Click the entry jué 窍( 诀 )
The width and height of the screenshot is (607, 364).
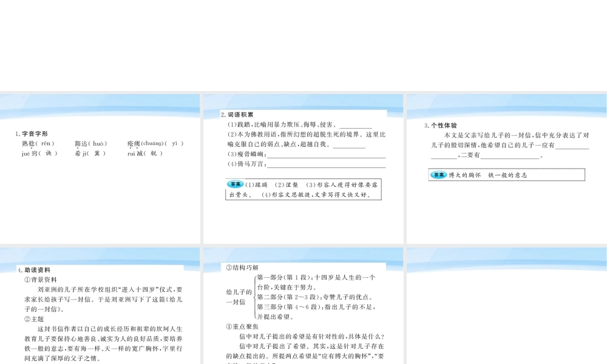click(39, 153)
